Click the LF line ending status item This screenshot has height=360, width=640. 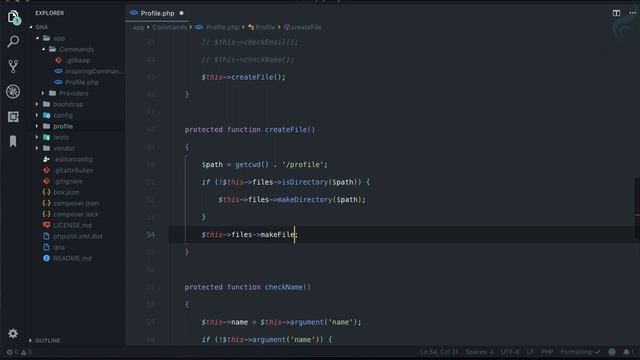[530, 352]
